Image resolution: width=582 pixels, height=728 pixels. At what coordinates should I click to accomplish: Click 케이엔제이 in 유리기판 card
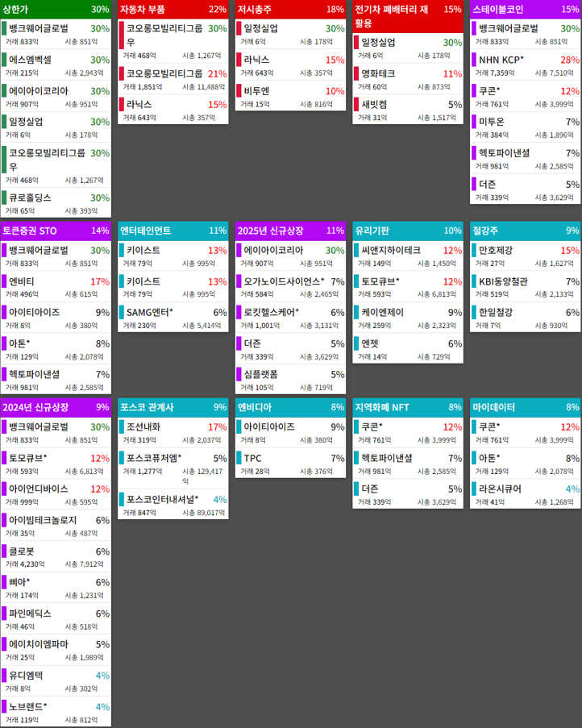[408, 318]
